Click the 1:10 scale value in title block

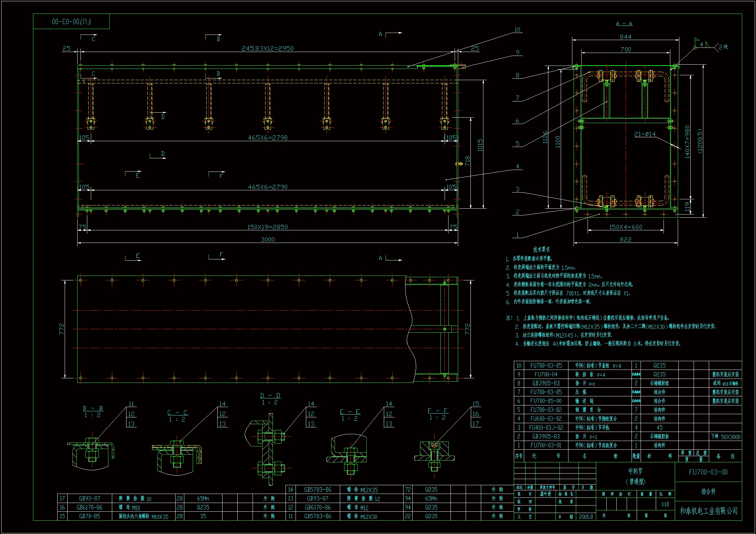[665, 504]
